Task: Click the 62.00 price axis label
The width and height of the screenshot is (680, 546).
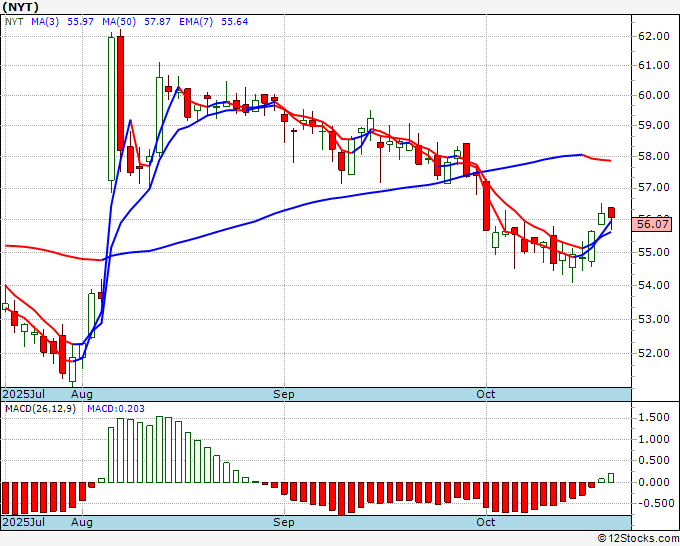Action: [654, 36]
